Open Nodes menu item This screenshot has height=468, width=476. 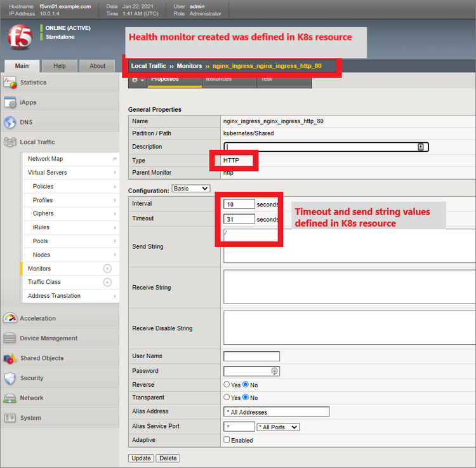(70, 255)
